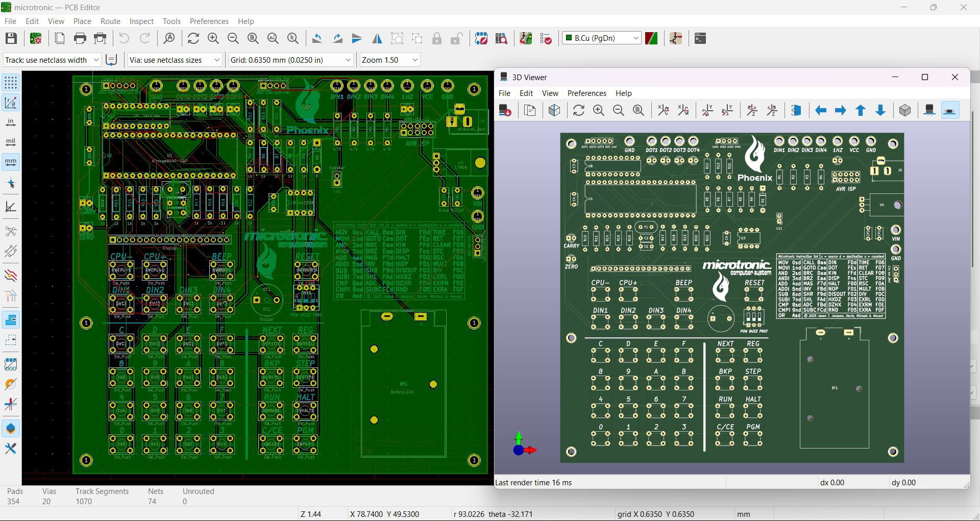
Task: Open the footprint editor
Action: click(x=481, y=38)
